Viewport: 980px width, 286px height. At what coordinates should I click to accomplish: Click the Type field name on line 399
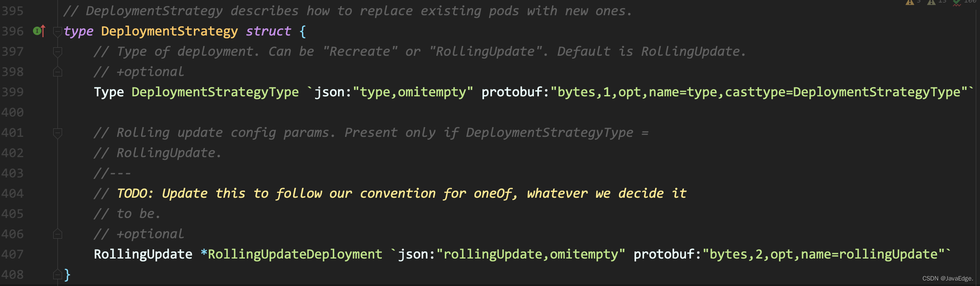coord(109,92)
